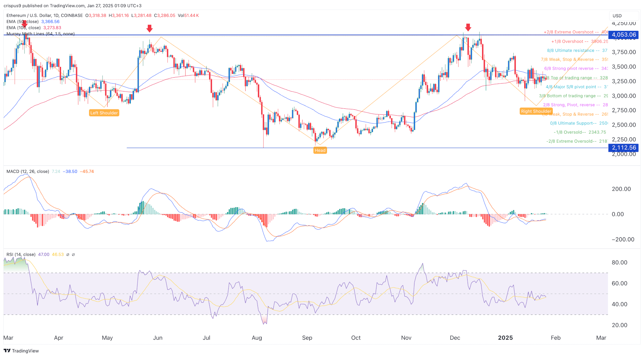Click the first ⌀ icon in the RSI legend
This screenshot has height=357, width=644.
pos(67,255)
